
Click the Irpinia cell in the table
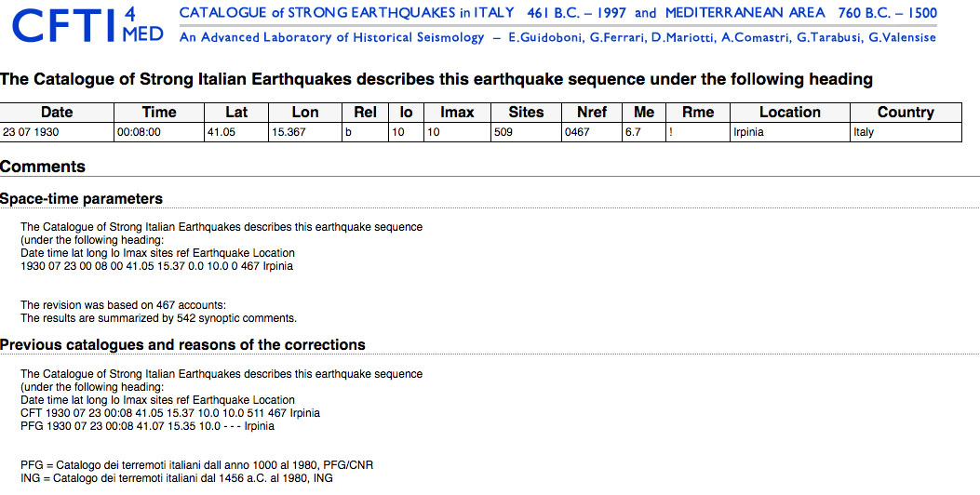pos(749,132)
